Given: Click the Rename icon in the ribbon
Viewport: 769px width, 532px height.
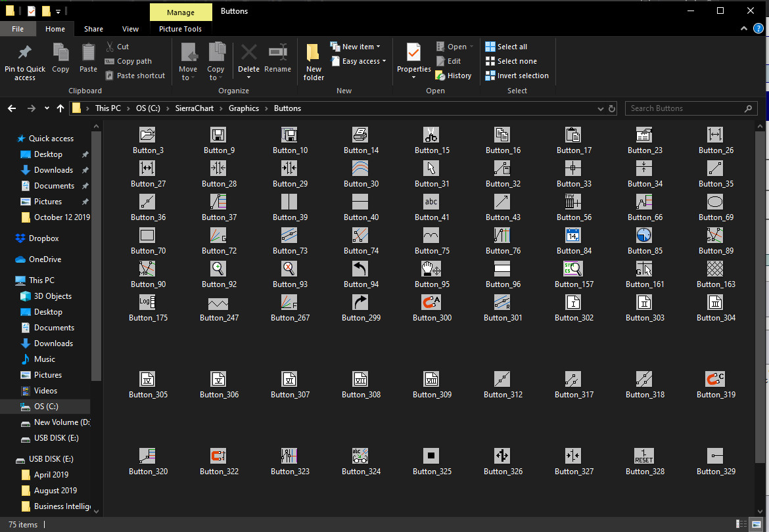Looking at the screenshot, I should tap(277, 53).
